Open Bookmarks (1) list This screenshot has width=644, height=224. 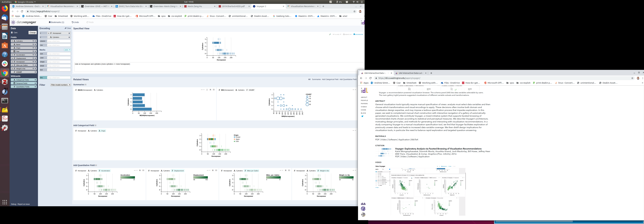pyautogui.click(x=56, y=22)
